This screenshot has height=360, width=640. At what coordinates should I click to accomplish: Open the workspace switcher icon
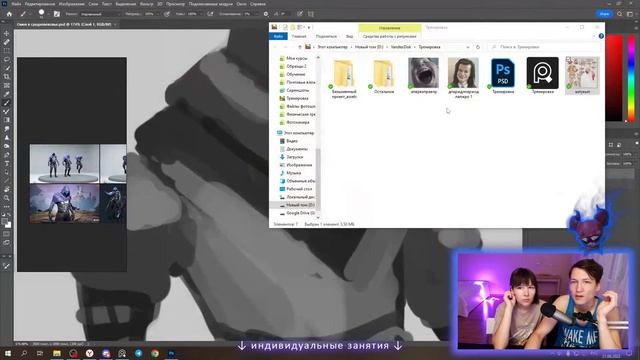630,14
